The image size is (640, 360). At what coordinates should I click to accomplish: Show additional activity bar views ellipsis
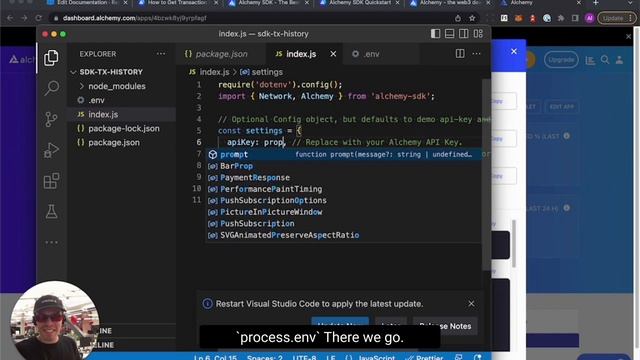(x=51, y=242)
